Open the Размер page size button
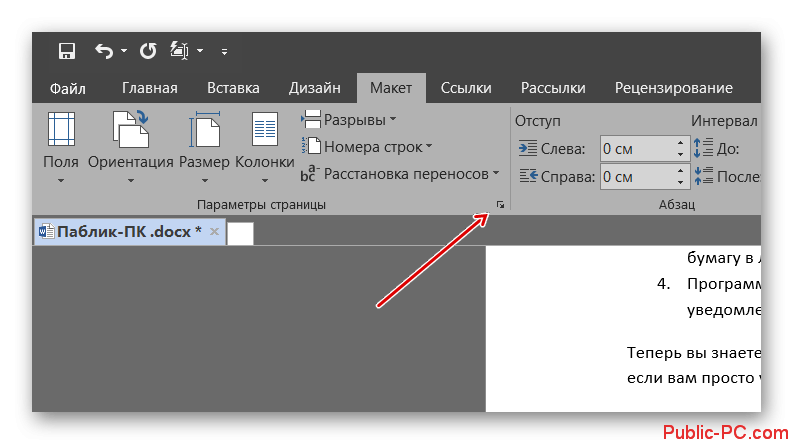 click(204, 147)
